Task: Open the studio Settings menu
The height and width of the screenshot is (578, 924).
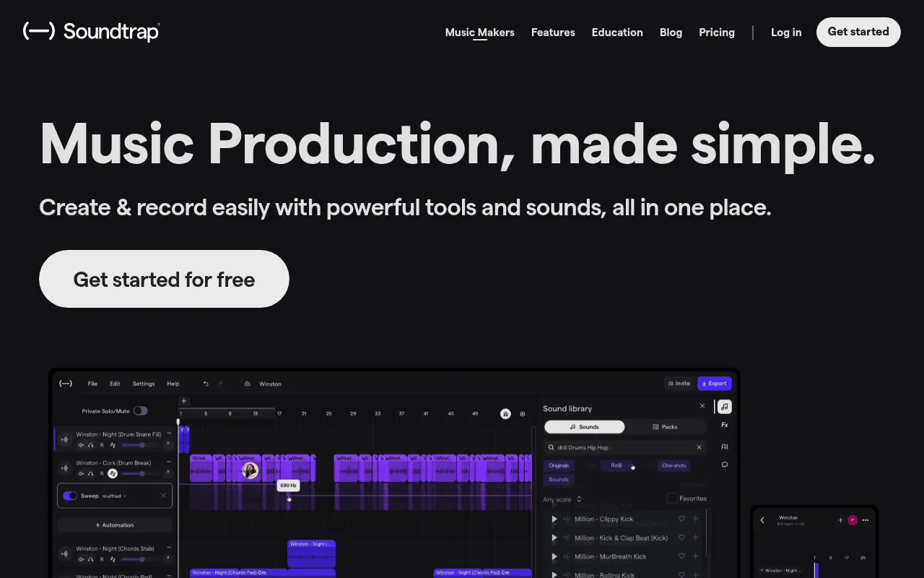Action: click(x=144, y=384)
